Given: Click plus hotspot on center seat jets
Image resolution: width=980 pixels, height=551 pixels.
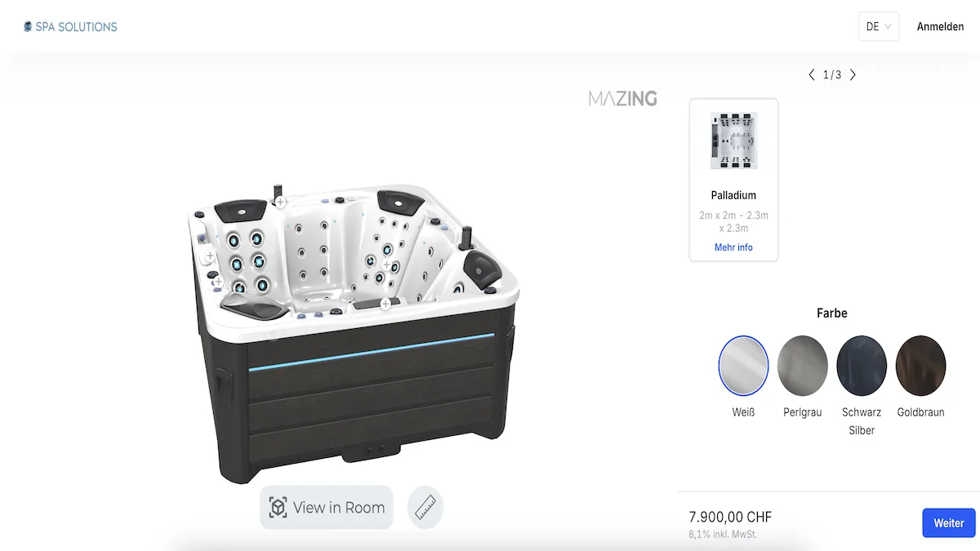Looking at the screenshot, I should coord(386,264).
